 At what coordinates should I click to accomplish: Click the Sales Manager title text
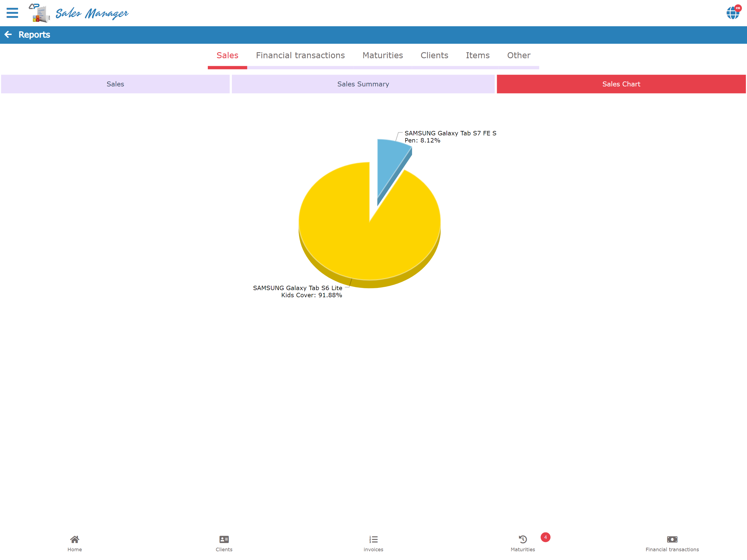[x=92, y=13]
